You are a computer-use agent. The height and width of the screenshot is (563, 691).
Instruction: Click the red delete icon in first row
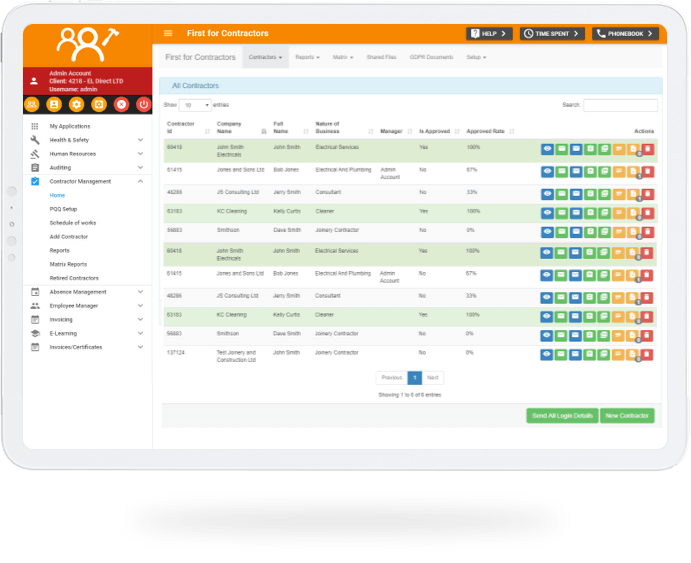[647, 147]
